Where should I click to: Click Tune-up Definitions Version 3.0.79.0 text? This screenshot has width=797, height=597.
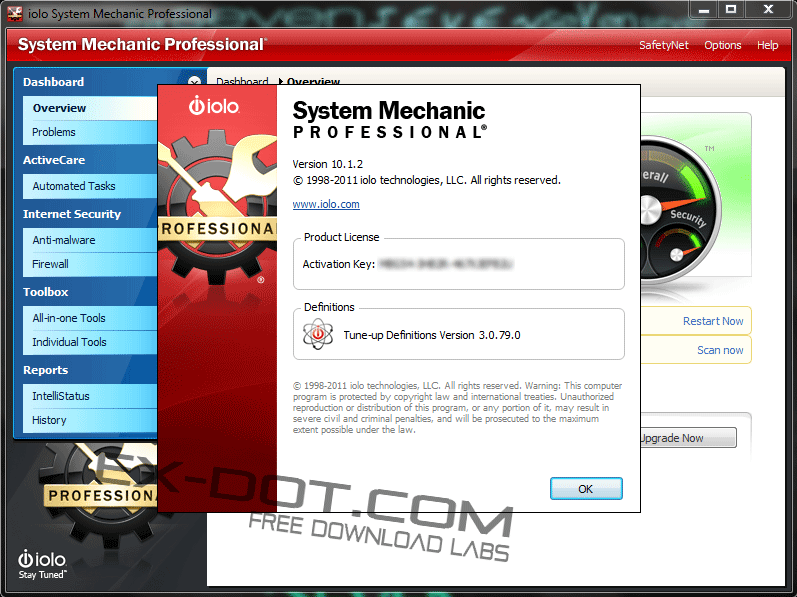432,335
